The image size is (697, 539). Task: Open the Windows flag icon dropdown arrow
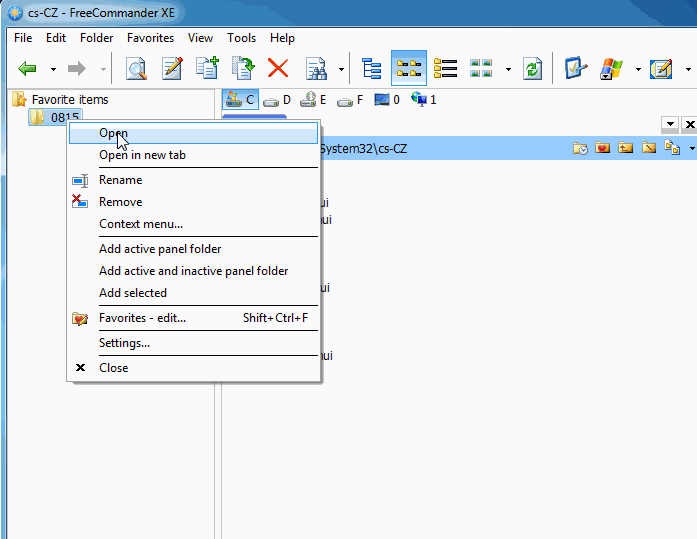[x=638, y=69]
